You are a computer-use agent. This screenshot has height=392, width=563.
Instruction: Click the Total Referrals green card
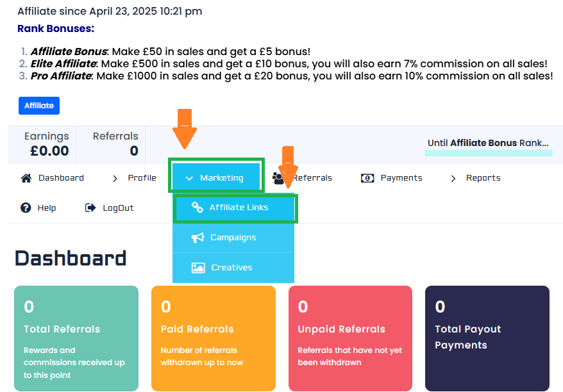(x=76, y=338)
